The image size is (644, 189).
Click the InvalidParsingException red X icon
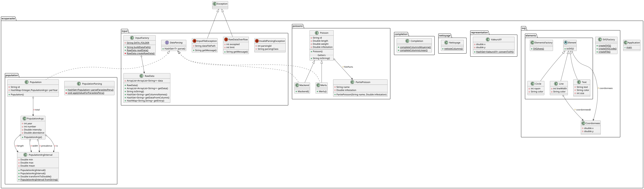[257, 41]
